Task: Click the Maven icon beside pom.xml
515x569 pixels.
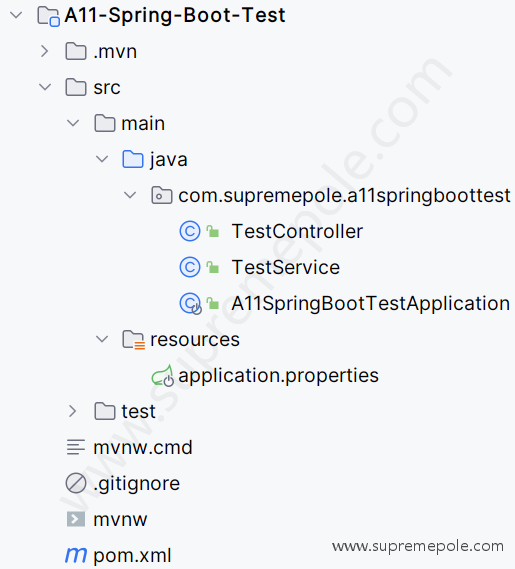Action: point(76,555)
